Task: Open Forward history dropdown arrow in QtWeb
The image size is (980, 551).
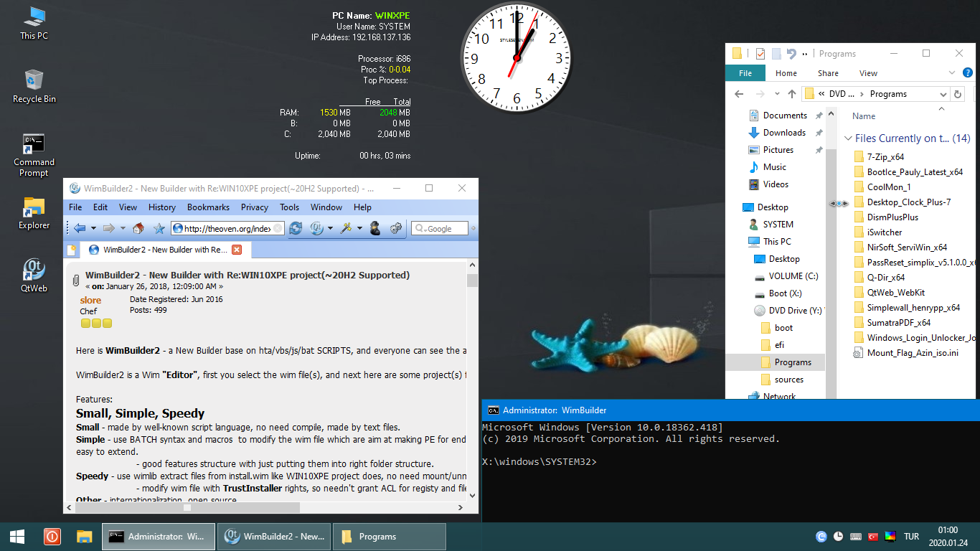Action: tap(122, 229)
